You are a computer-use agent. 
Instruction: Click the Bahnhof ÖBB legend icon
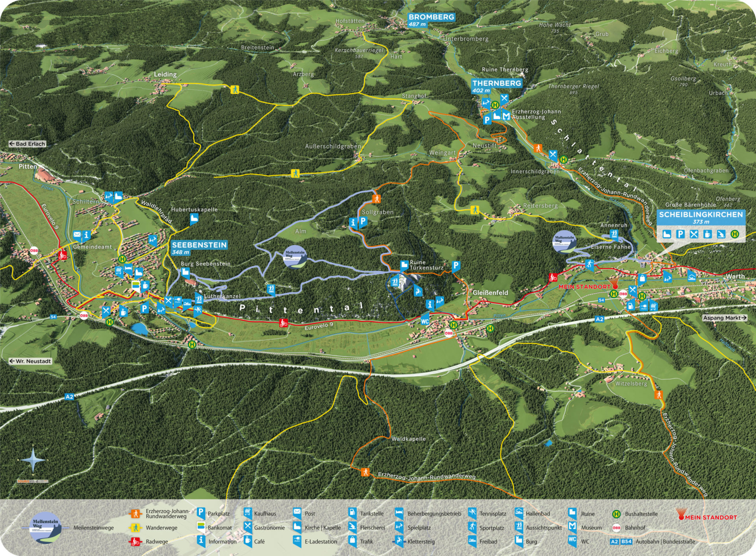click(x=616, y=528)
